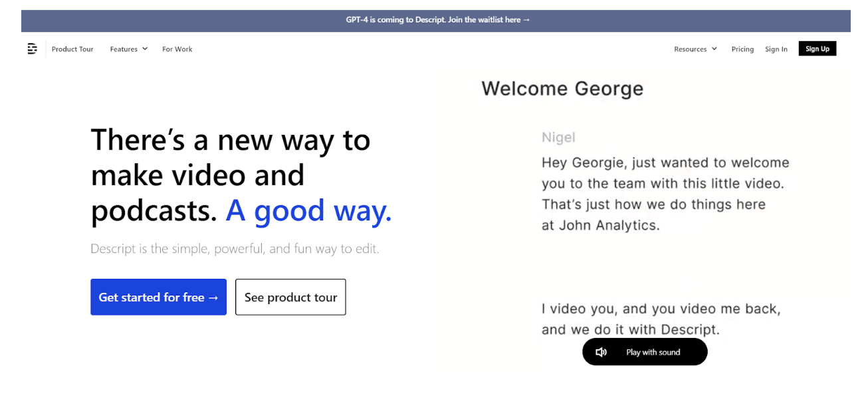Click the Descript logo icon
This screenshot has height=413, width=868.
pos(32,48)
